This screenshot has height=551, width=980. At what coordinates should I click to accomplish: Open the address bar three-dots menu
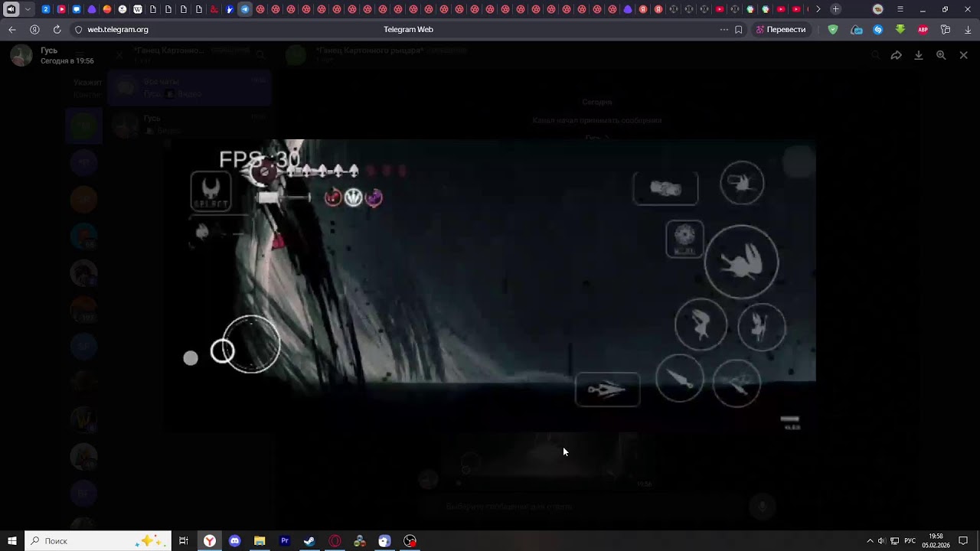(724, 30)
